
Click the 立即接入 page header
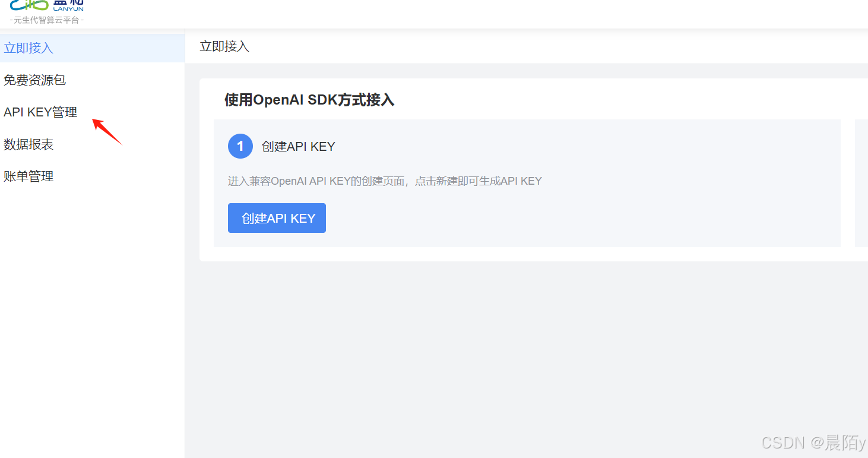(x=224, y=45)
